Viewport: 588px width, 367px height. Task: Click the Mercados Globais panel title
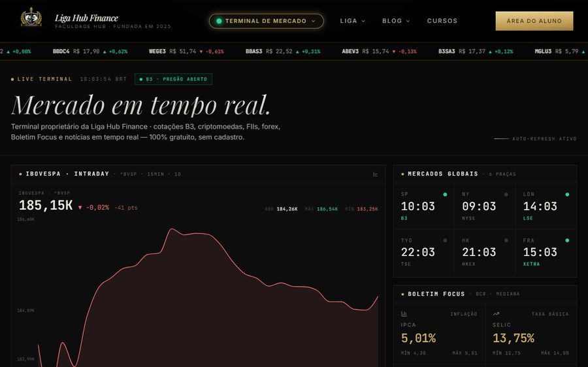(x=443, y=174)
